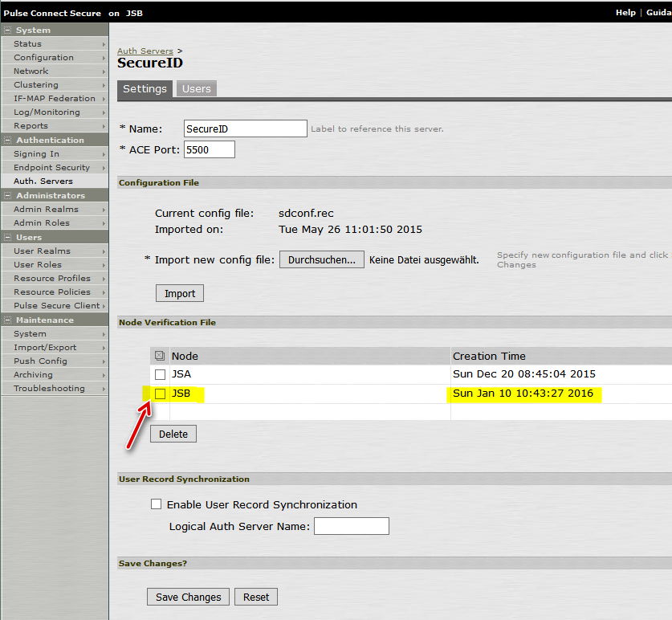This screenshot has width=672, height=620.
Task: Open Pulse Secure Client sidebar item
Action: tap(55, 306)
